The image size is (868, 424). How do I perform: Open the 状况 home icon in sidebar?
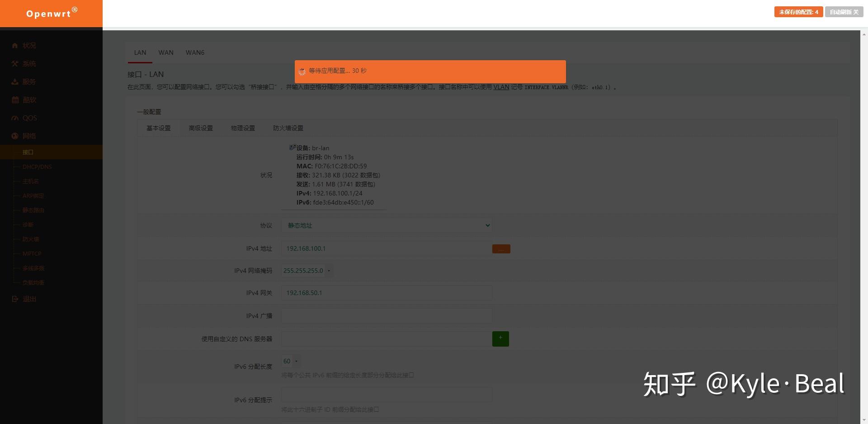[14, 45]
